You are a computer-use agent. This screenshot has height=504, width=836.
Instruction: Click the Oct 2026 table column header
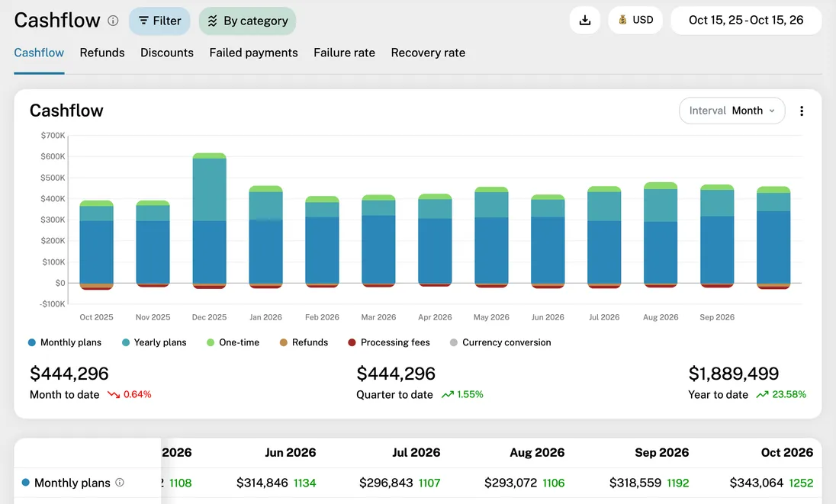point(787,452)
